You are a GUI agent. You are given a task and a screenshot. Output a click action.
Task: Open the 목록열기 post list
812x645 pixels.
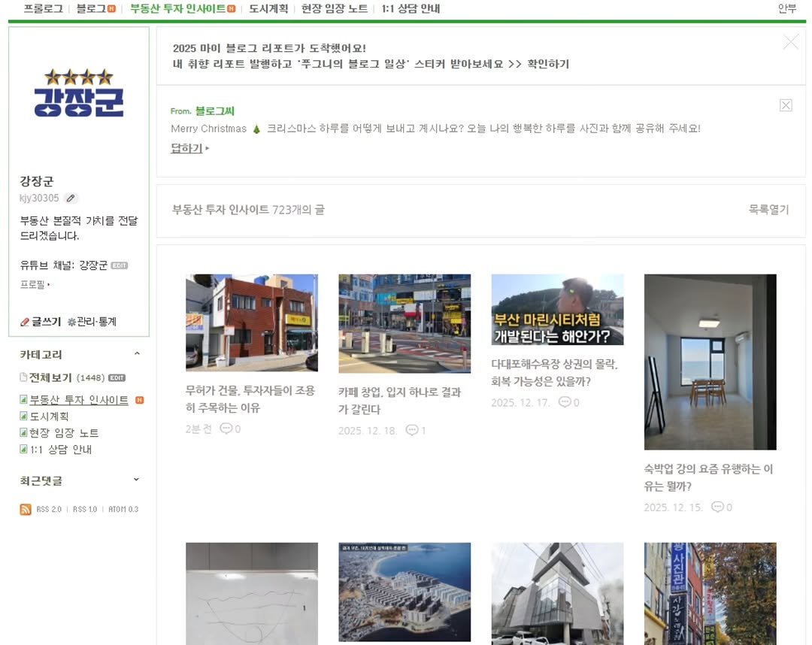coord(768,210)
